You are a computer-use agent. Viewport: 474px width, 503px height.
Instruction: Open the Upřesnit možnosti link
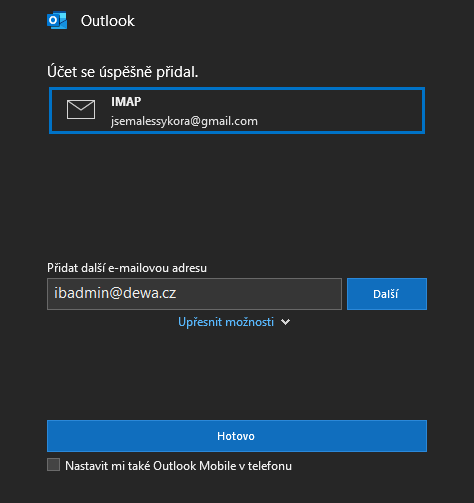tap(226, 322)
